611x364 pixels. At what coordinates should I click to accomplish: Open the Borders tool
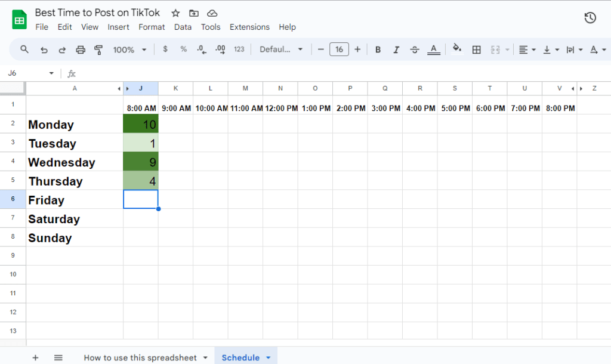[477, 50]
